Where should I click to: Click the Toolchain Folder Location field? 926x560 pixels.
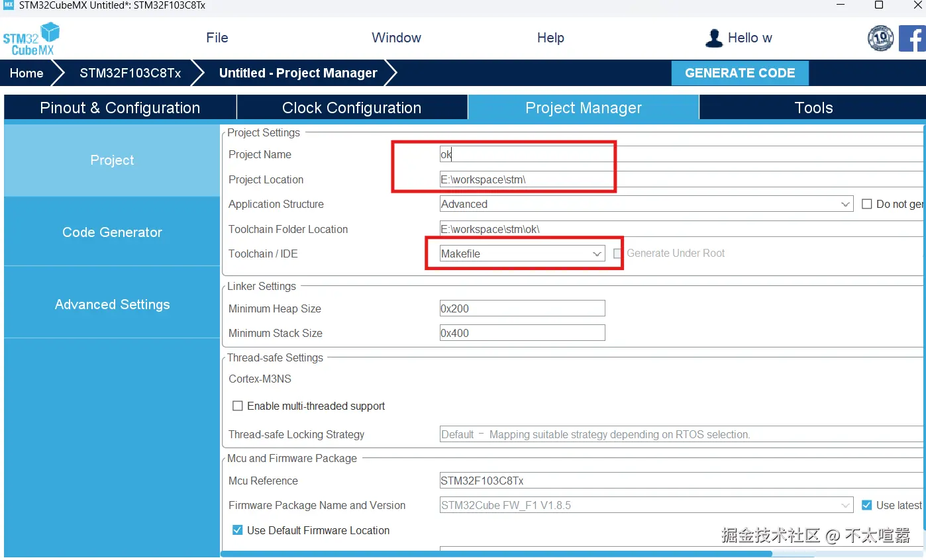tap(682, 229)
